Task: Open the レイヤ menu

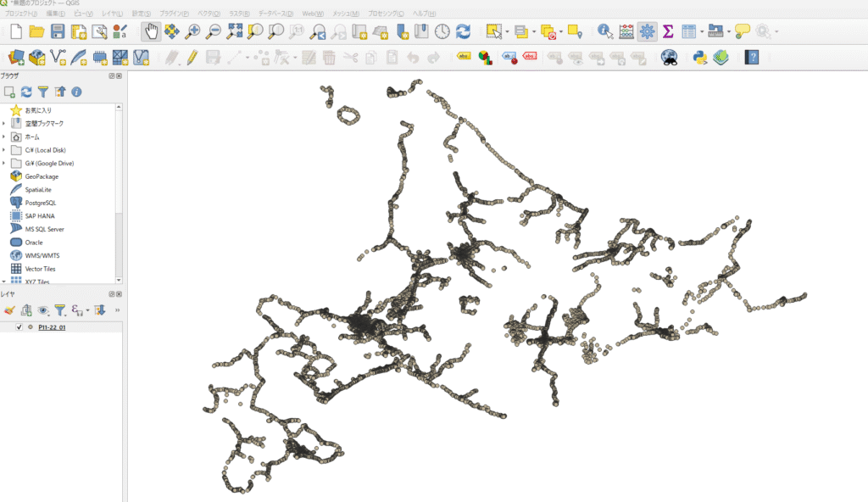Action: 113,14
